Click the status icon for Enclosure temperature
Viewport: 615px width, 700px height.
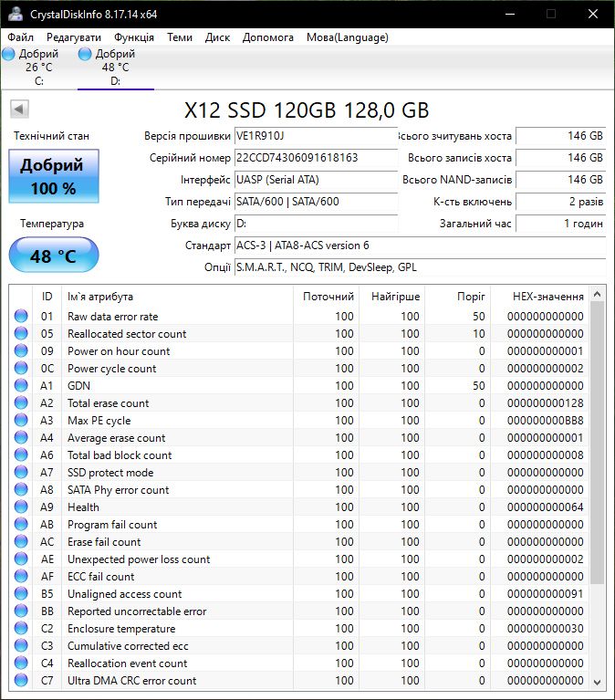point(21,628)
